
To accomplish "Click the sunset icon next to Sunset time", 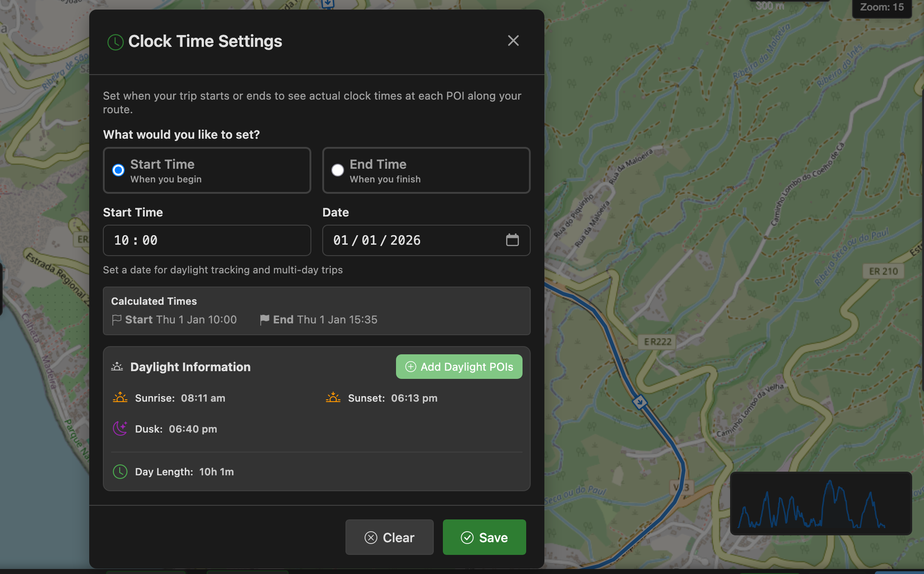I will click(x=333, y=398).
